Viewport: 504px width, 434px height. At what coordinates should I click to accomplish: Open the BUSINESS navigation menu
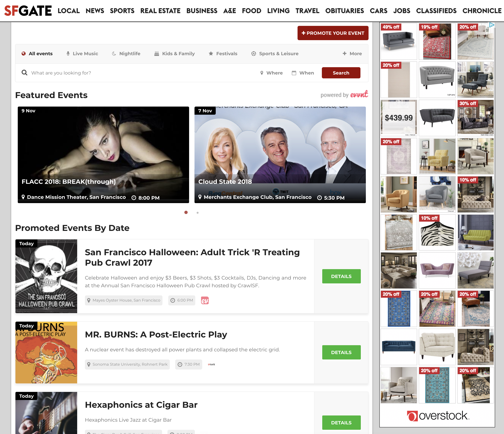202,11
